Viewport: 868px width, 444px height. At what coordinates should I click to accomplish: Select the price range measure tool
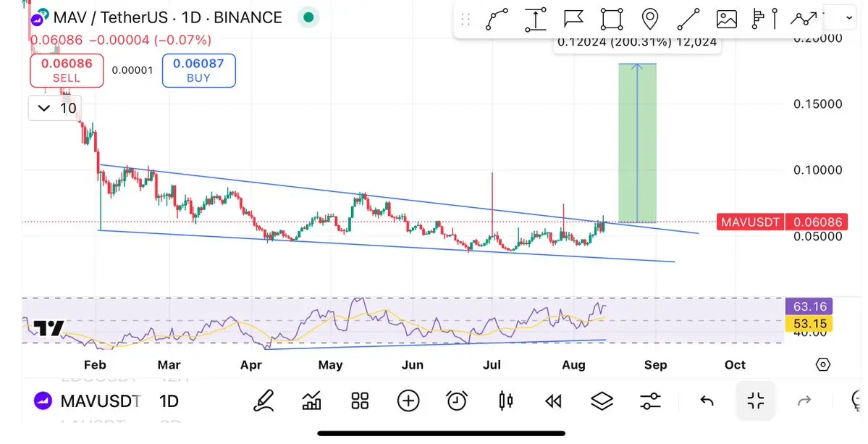[x=535, y=20]
